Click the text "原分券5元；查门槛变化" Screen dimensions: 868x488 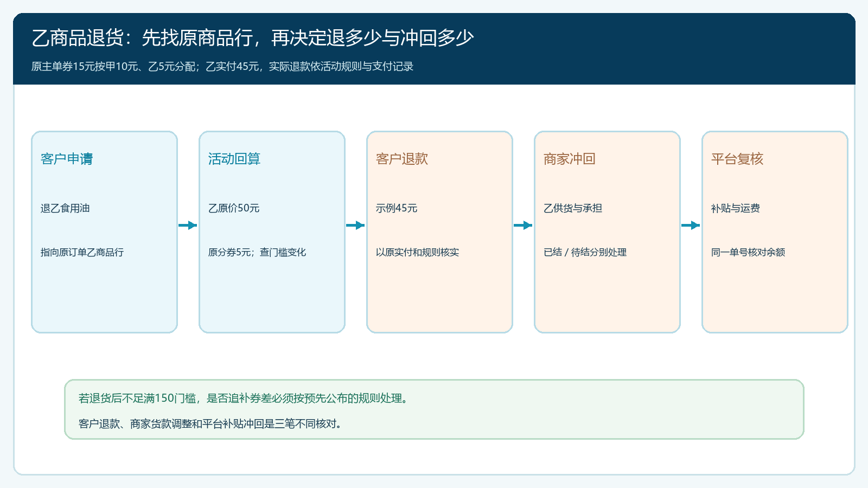[x=257, y=252]
